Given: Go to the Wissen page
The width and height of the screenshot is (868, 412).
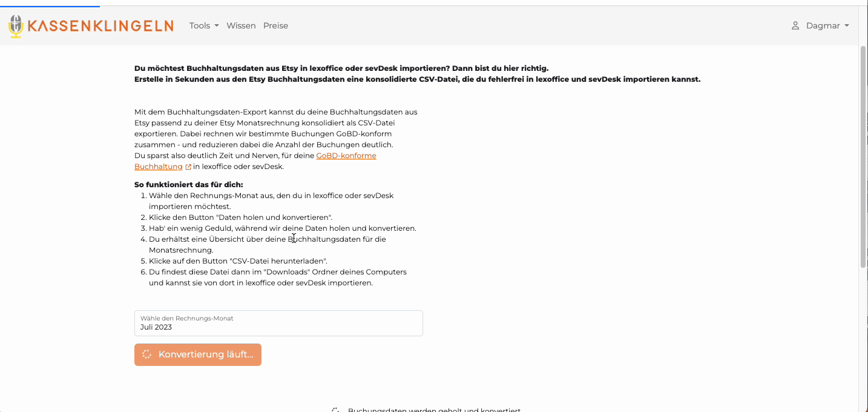Looking at the screenshot, I should coord(241,26).
